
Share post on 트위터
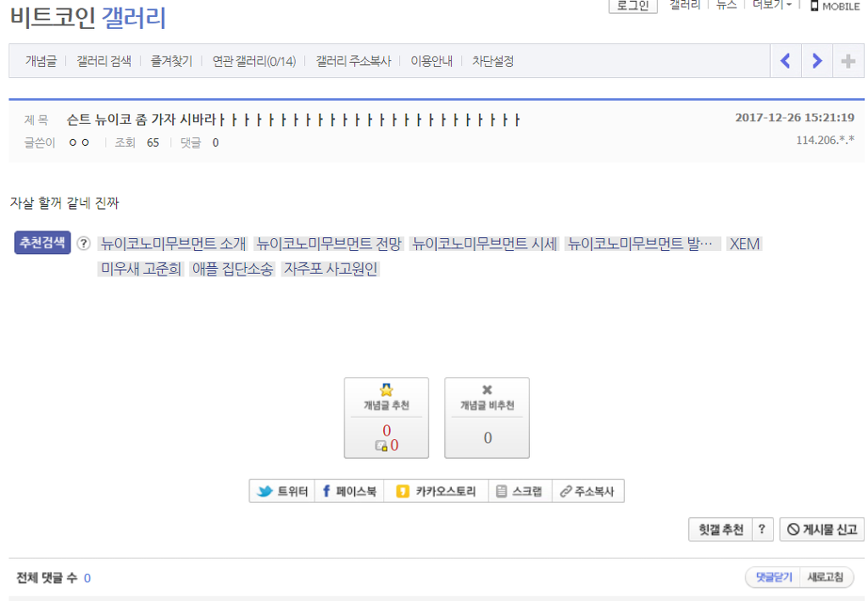[282, 491]
